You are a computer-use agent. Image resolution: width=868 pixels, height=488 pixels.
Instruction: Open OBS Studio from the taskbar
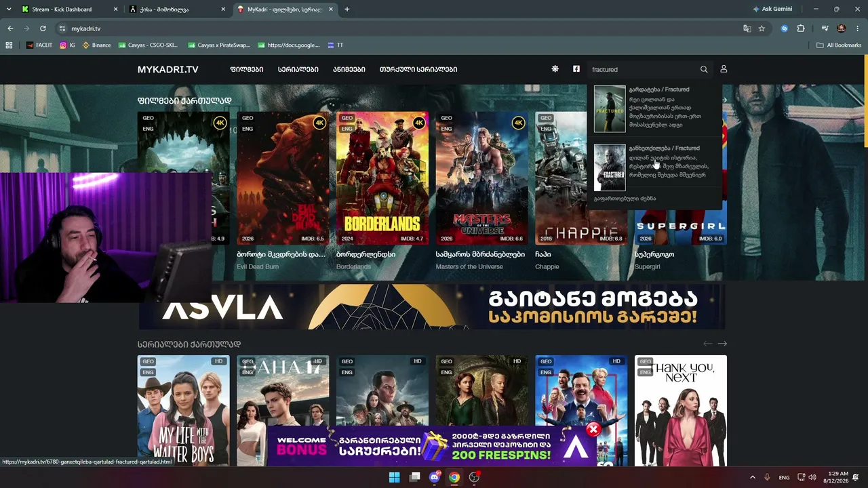[x=475, y=477]
